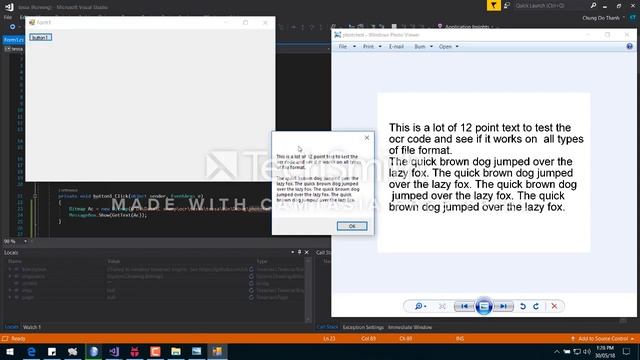This screenshot has width=640, height=360.
Task: Open the Exception Settings tab
Action: tap(363, 327)
